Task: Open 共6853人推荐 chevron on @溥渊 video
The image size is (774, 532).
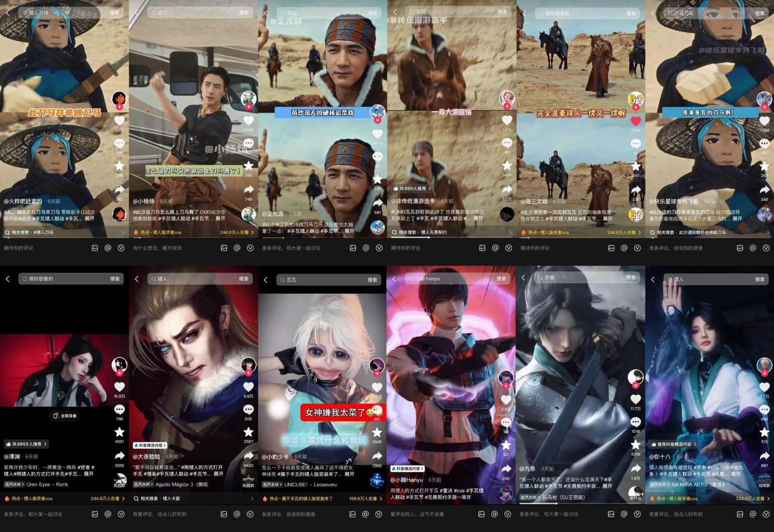Action: point(26,444)
